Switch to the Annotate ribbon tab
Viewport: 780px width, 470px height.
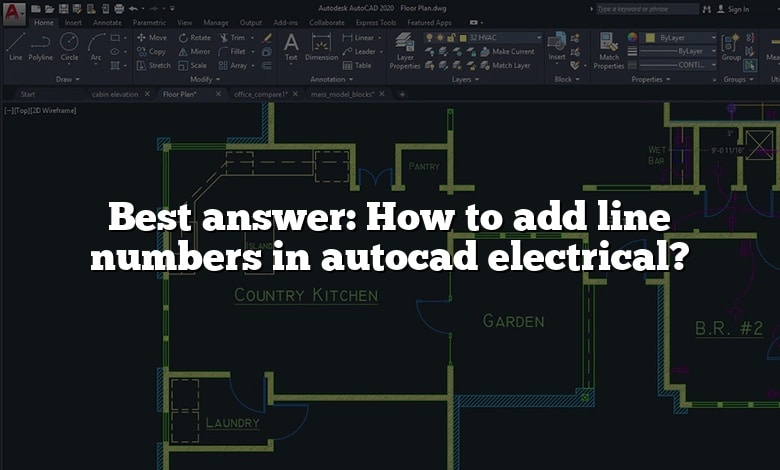pyautogui.click(x=107, y=22)
